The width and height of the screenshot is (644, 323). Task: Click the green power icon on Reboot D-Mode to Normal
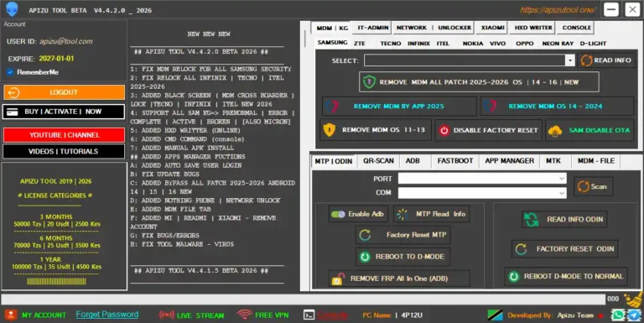tap(513, 277)
